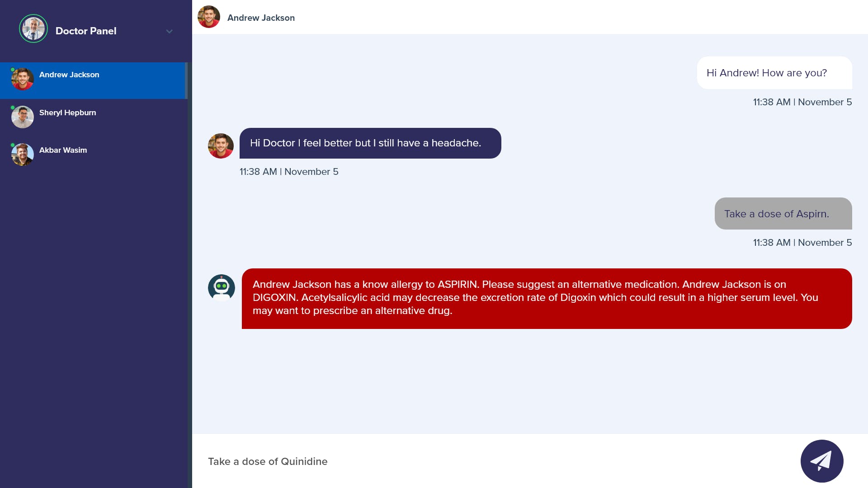Click Sheryl Hepburn's sidebar avatar
868x488 pixels.
pos(23,117)
